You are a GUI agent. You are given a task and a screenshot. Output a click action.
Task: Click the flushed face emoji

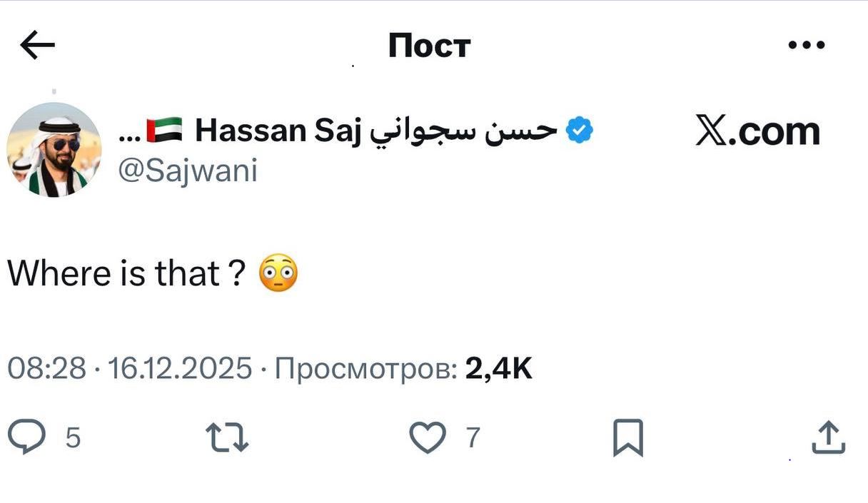pos(278,274)
